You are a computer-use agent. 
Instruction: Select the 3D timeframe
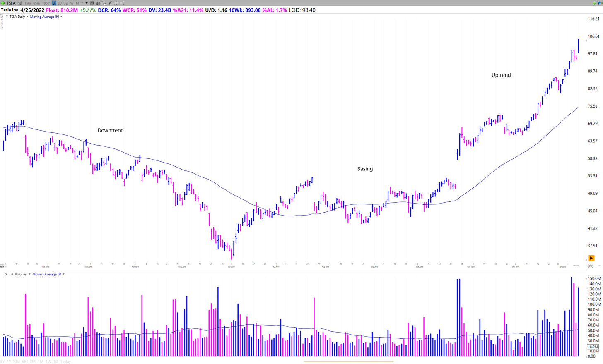pyautogui.click(x=66, y=3)
